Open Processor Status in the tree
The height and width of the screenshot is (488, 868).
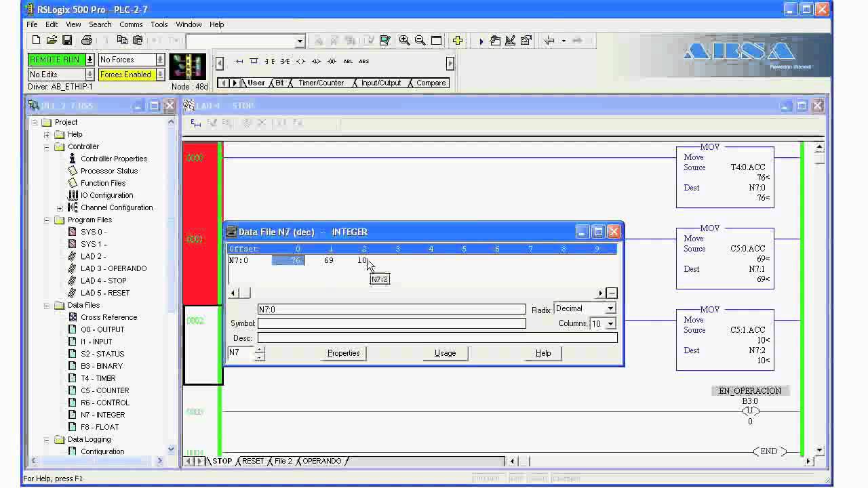point(108,171)
